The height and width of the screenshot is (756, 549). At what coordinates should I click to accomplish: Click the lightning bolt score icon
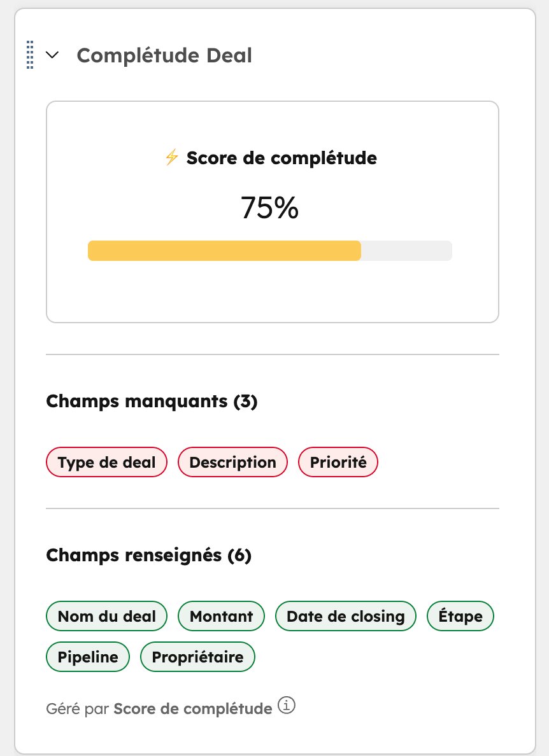[171, 157]
